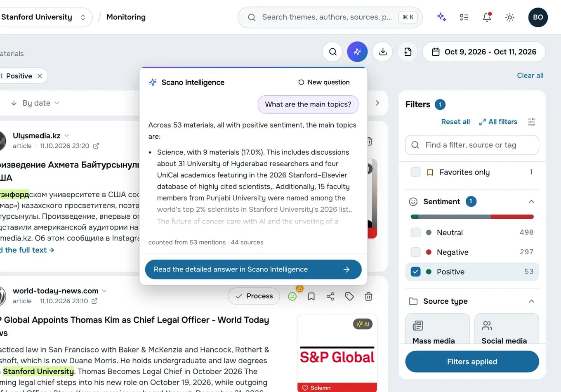
Task: Uncheck the Positive sentiment checkbox
Action: coord(416,272)
